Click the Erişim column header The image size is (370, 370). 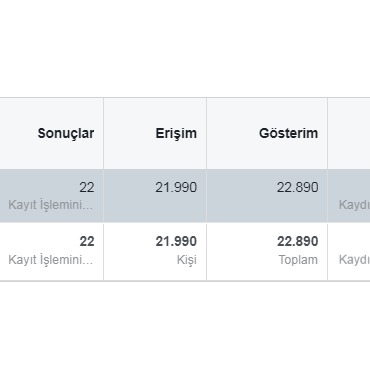[x=176, y=133]
